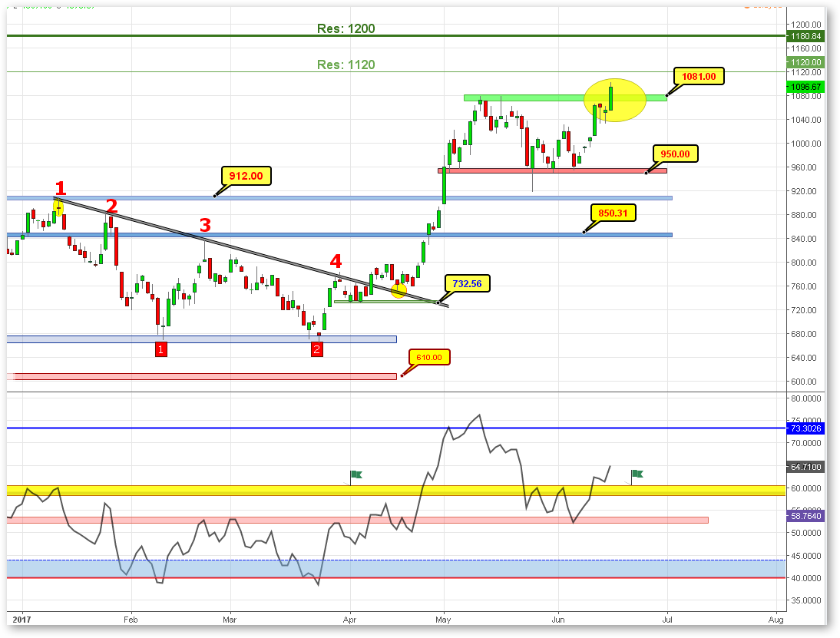The image size is (840, 638).
Task: Select the 850.31 callout label
Action: point(613,213)
